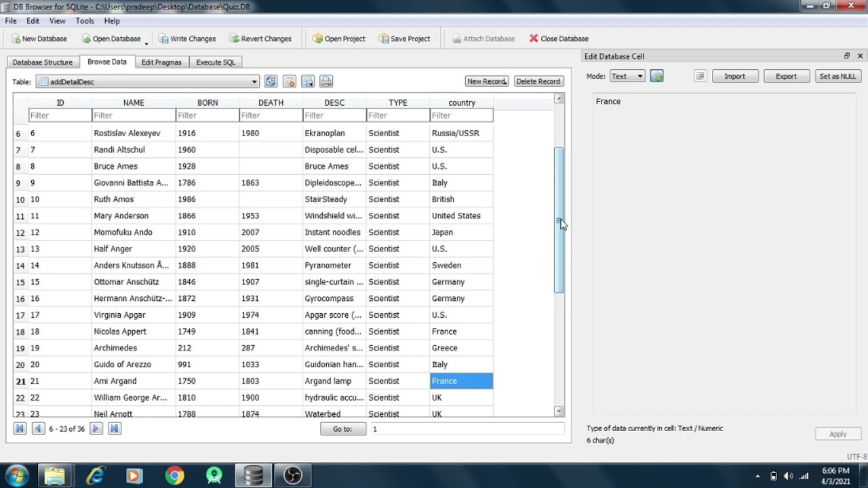
Task: Click the text indent/format icon in Edit Cell
Action: pos(700,76)
